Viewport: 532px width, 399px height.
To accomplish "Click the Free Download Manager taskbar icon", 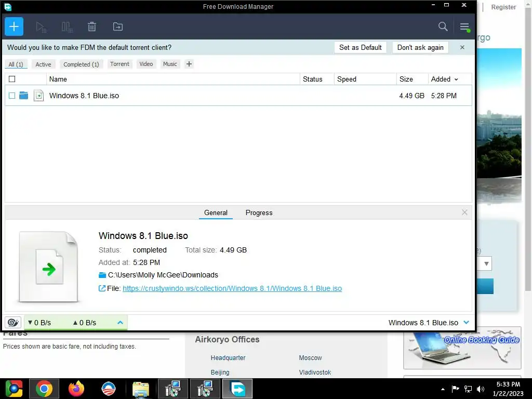I will 237,389.
